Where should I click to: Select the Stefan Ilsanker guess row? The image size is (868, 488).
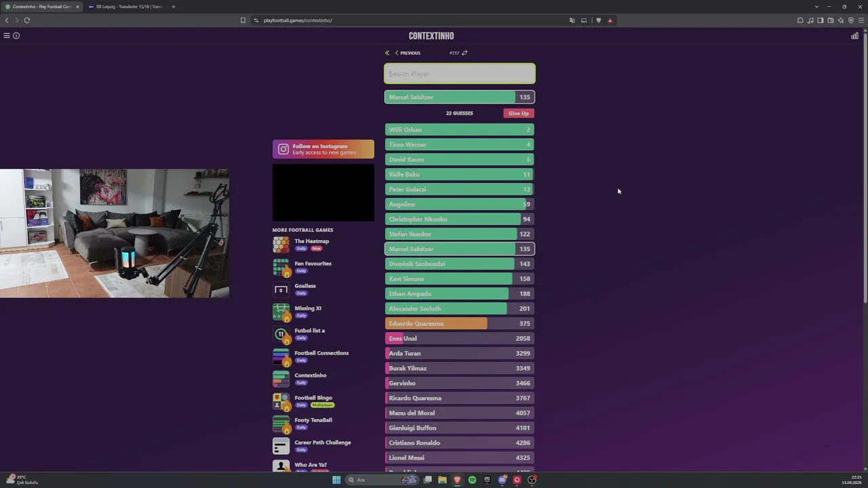pos(460,234)
